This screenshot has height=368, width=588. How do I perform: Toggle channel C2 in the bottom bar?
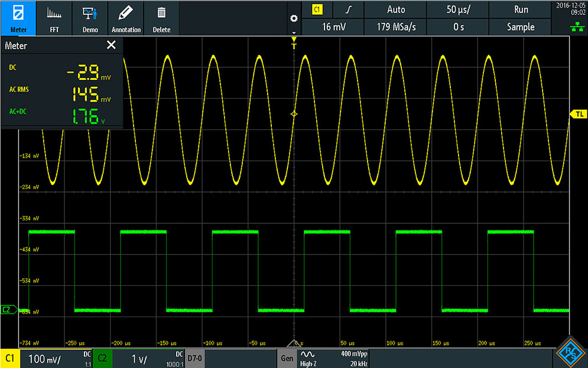tap(102, 358)
